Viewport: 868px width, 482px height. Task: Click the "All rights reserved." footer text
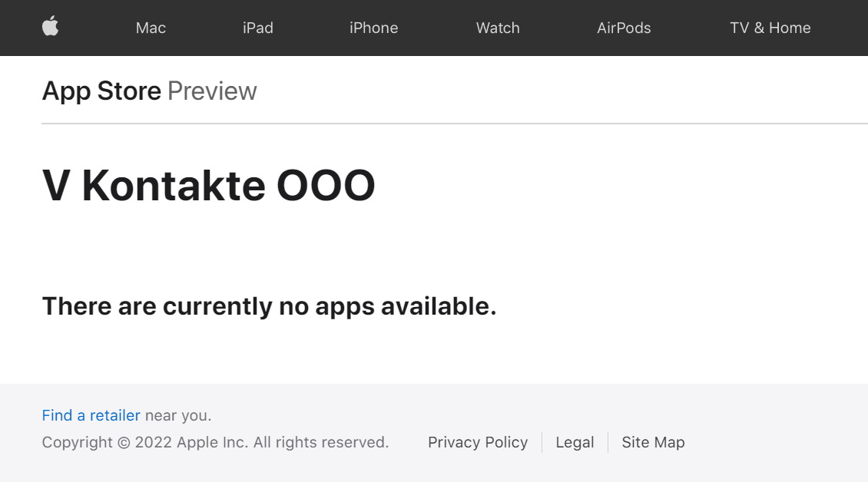coord(321,442)
